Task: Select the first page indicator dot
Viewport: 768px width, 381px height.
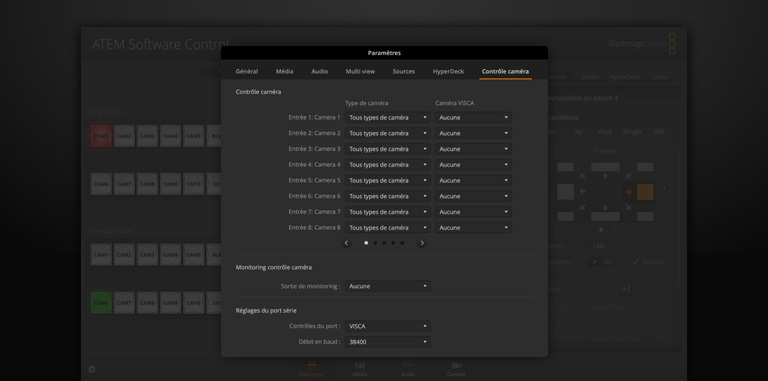Action: (366, 243)
